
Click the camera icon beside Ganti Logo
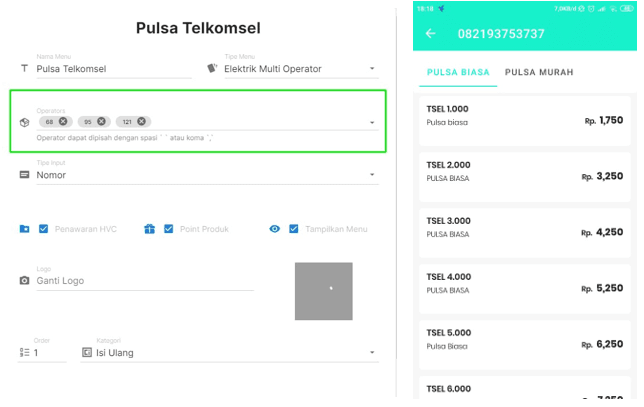(25, 281)
